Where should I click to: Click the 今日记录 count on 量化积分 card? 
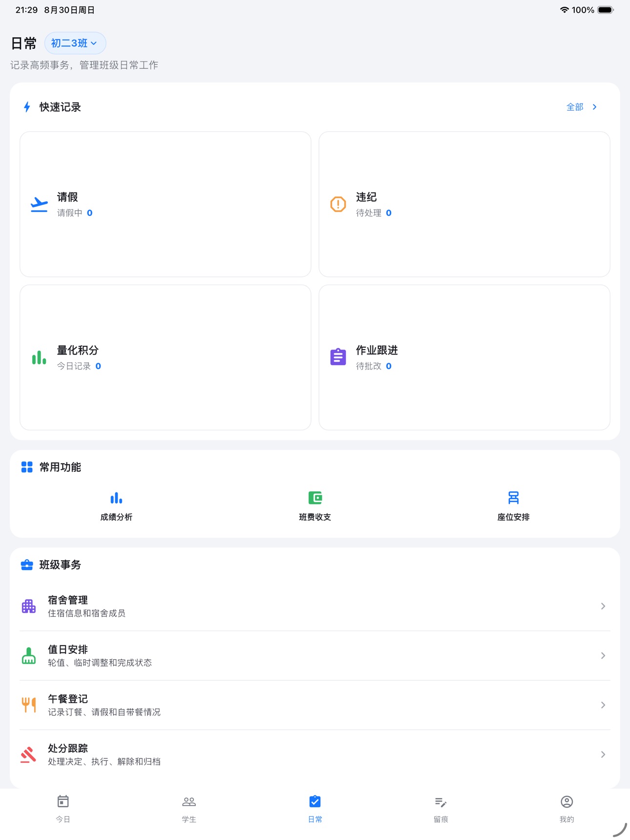click(x=98, y=366)
